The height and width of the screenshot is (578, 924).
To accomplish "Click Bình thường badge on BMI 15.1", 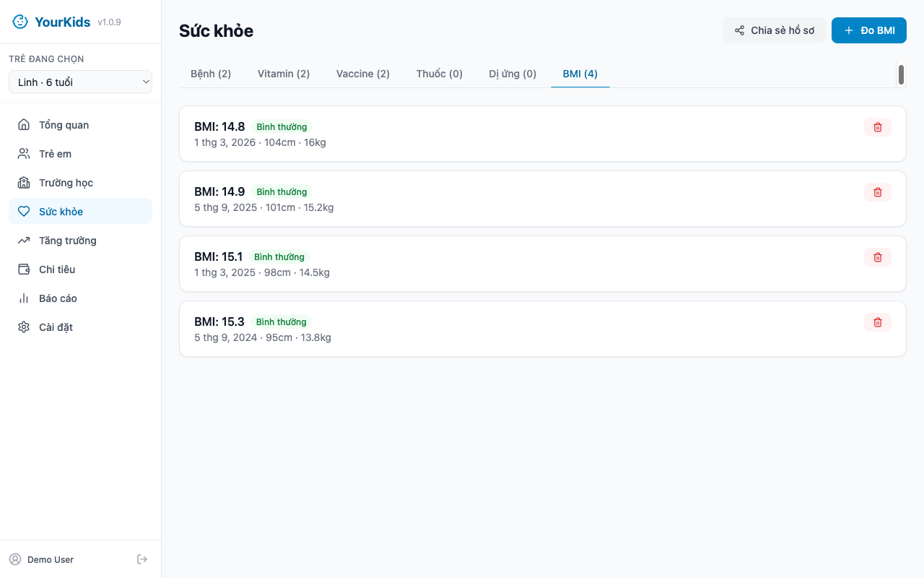I will (279, 257).
